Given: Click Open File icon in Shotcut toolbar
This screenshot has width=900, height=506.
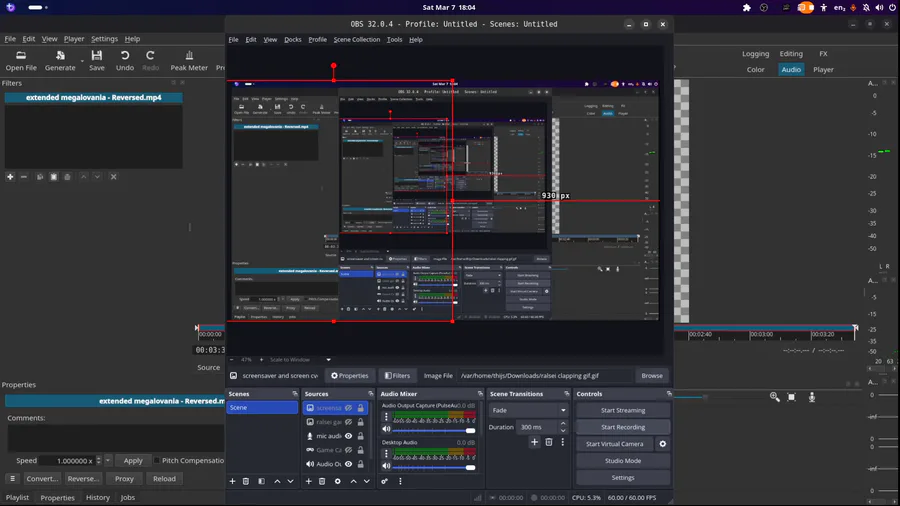Looking at the screenshot, I should [21, 56].
